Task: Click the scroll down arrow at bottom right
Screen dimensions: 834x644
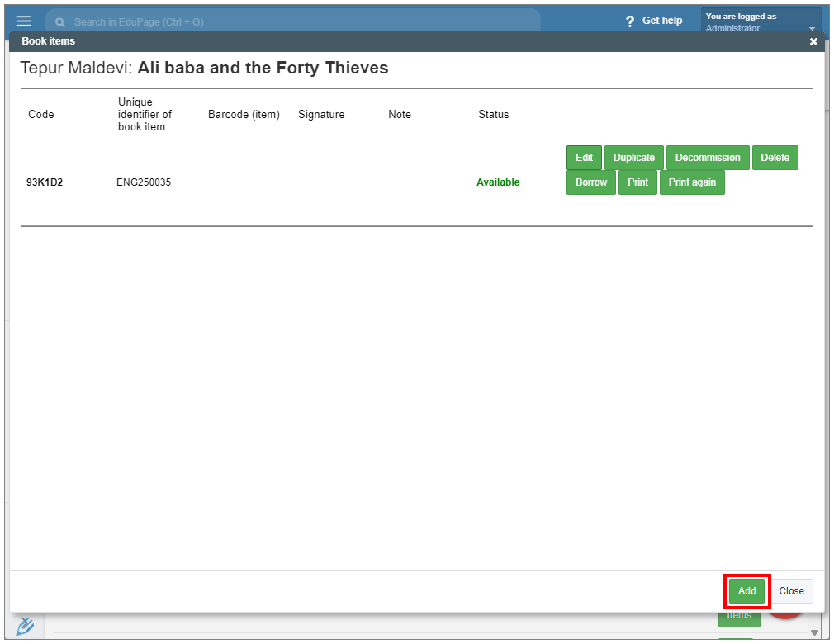Action: (x=815, y=632)
